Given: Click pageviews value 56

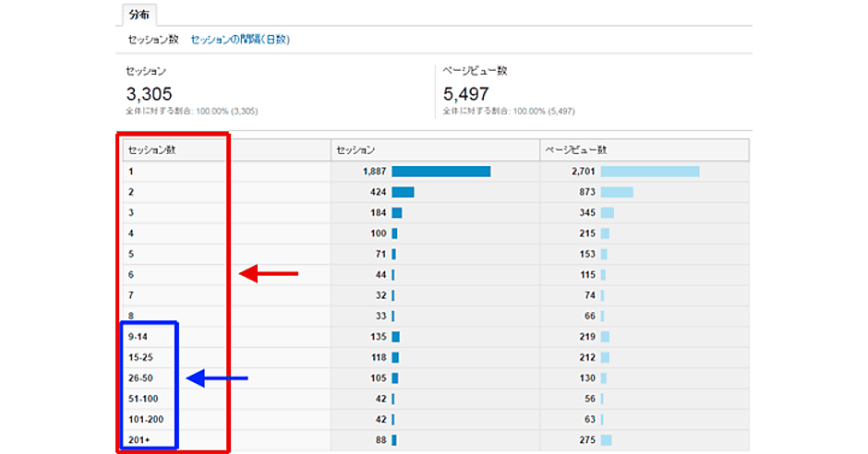Looking at the screenshot, I should coord(590,399).
